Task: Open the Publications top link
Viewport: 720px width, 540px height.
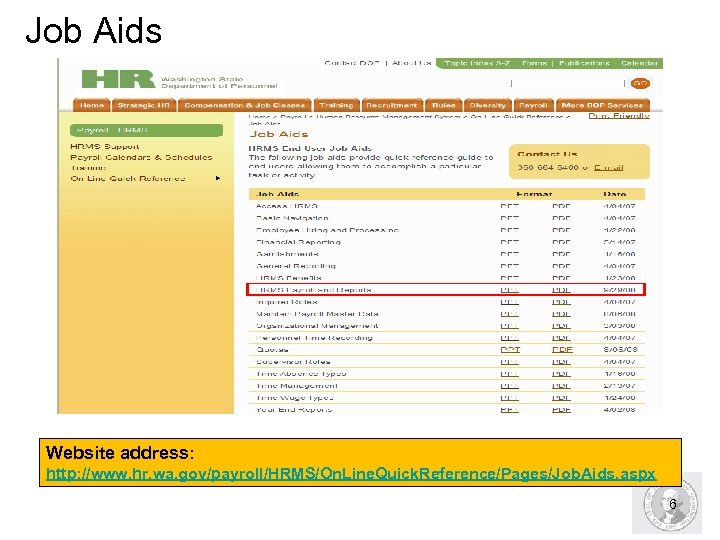Action: pos(584,63)
